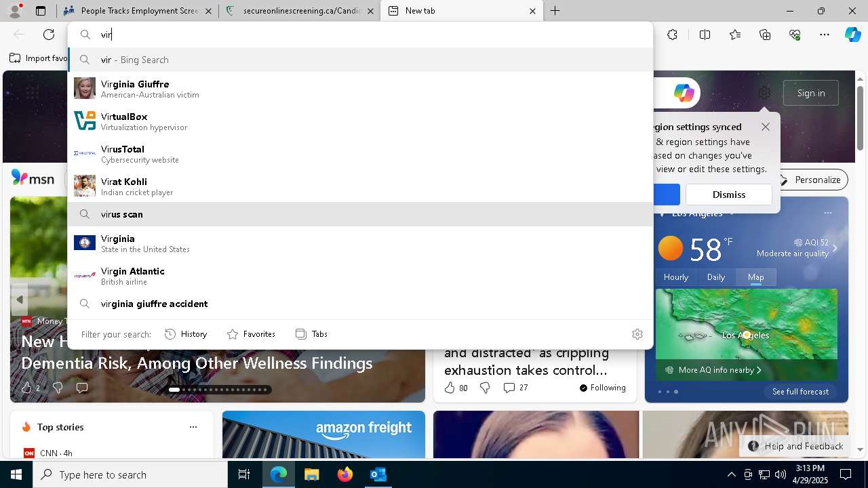Filter search by Favorites
Viewport: 868px width, 488px height.
click(251, 334)
